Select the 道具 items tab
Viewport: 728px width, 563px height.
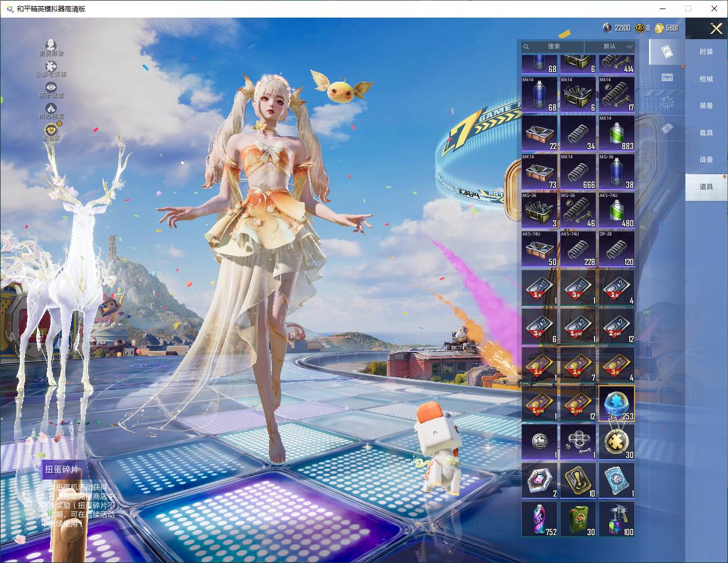[706, 187]
